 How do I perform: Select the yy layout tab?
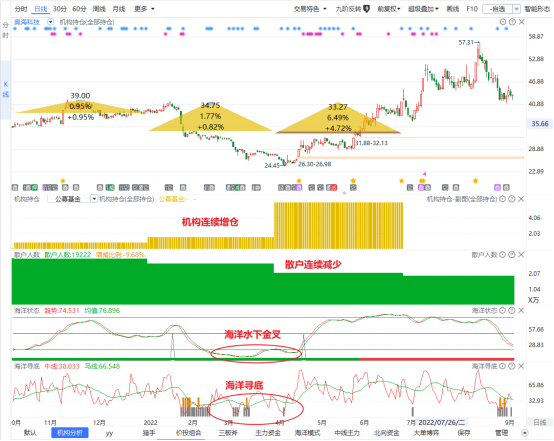109,433
